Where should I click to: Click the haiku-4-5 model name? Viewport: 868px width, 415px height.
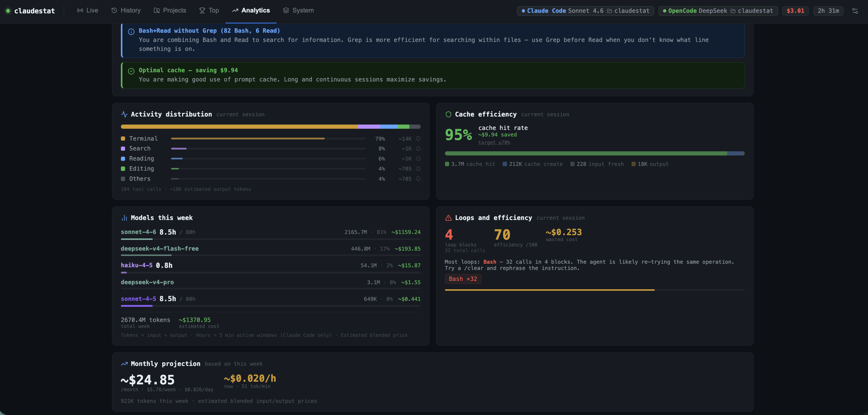point(136,265)
